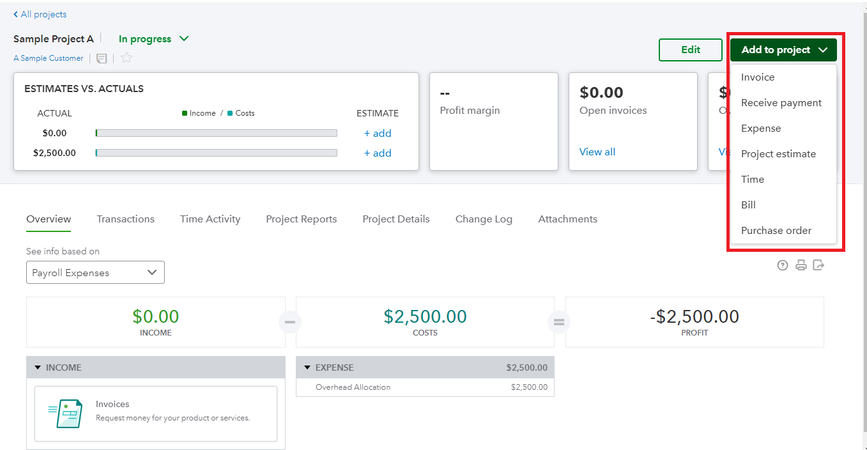Open the Payroll Expenses dropdown

point(95,272)
